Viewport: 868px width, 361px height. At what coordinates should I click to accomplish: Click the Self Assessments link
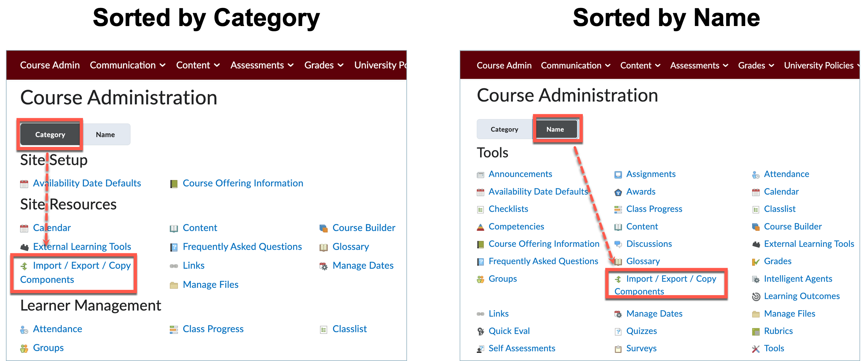click(x=522, y=348)
